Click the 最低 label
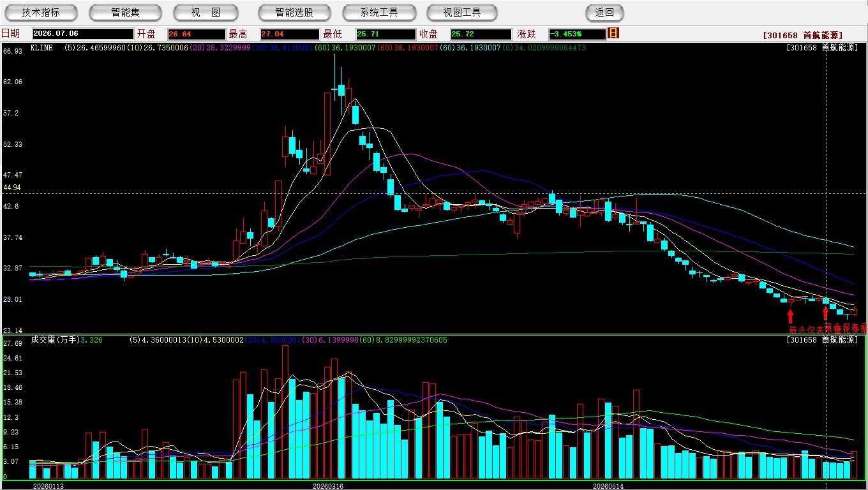Screen dimensions: 868x490 pos(333,34)
